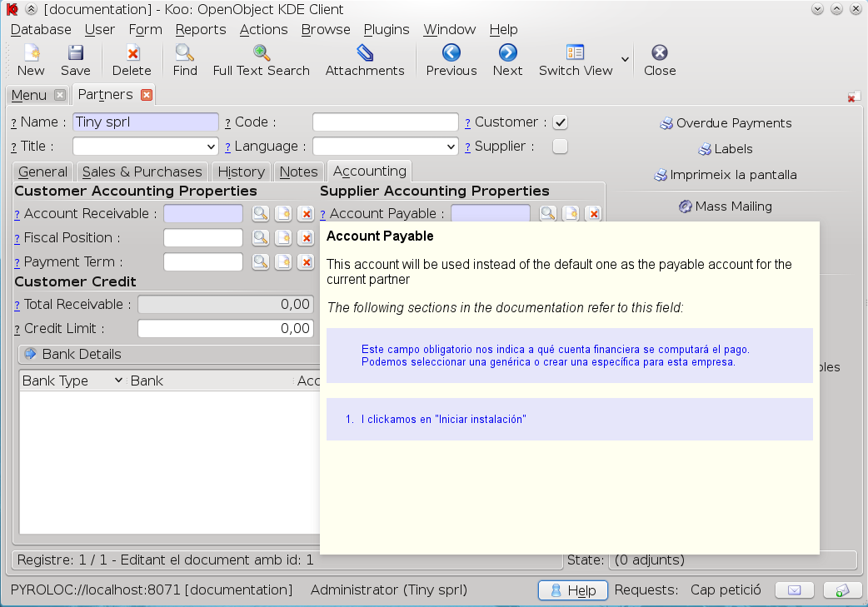The height and width of the screenshot is (607, 868).
Task: Open the Find tool
Action: pyautogui.click(x=184, y=60)
